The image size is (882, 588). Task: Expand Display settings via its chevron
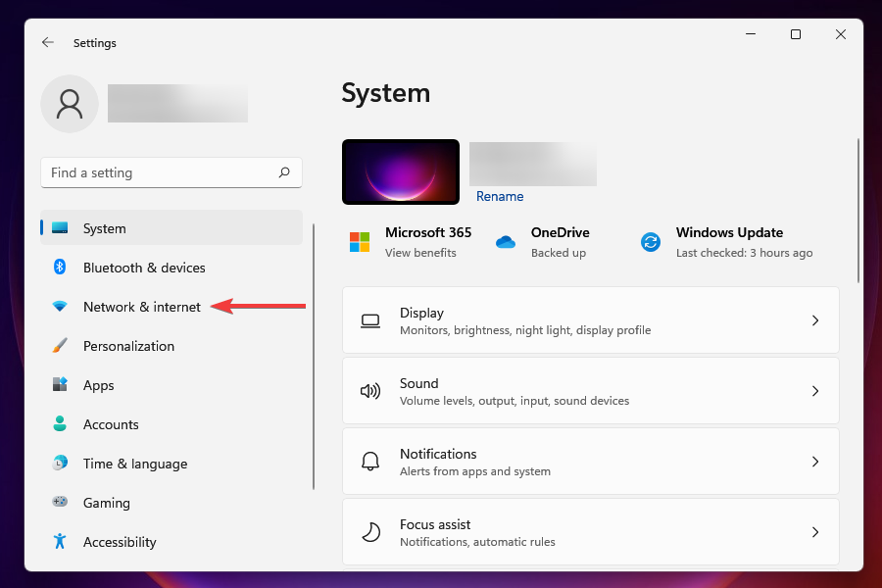click(815, 320)
